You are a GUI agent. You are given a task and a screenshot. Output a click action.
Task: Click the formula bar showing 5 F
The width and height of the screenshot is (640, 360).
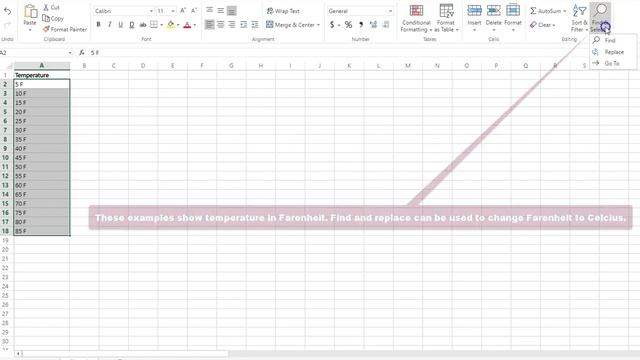point(363,53)
